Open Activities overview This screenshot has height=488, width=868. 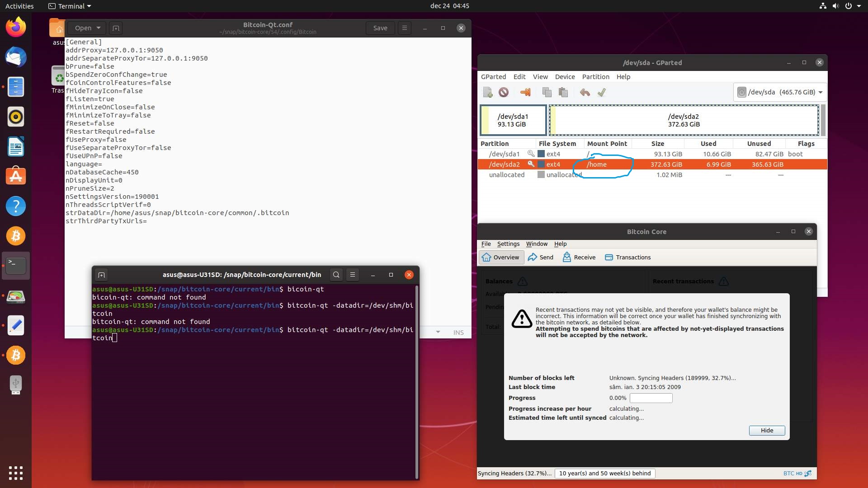tap(19, 6)
